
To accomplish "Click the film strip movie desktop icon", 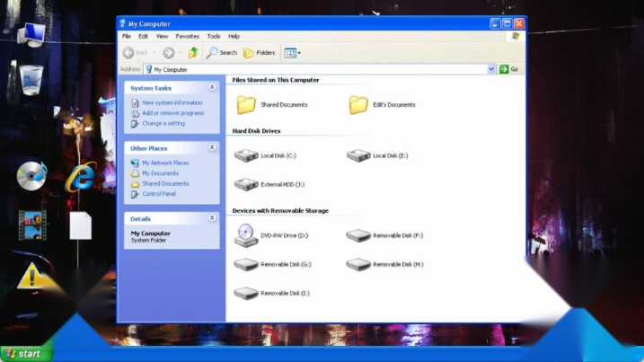I will (32, 225).
